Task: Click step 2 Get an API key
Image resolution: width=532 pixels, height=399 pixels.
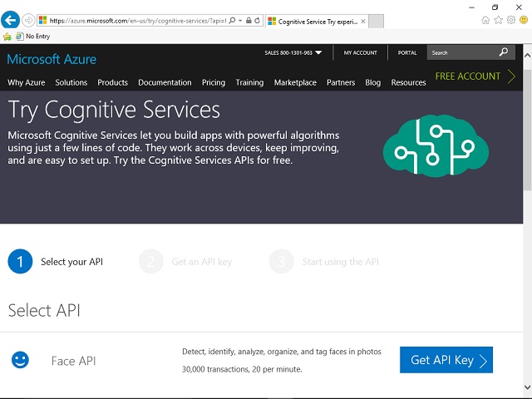Action: pyautogui.click(x=185, y=262)
